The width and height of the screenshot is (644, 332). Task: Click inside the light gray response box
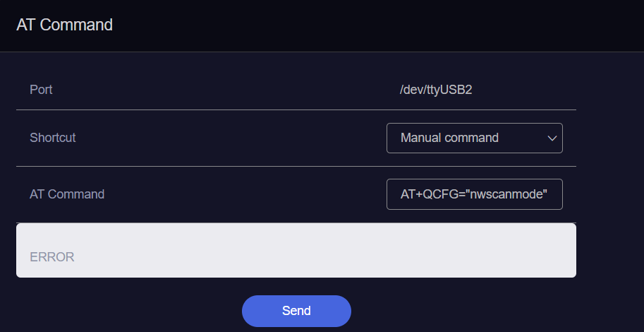(296, 250)
